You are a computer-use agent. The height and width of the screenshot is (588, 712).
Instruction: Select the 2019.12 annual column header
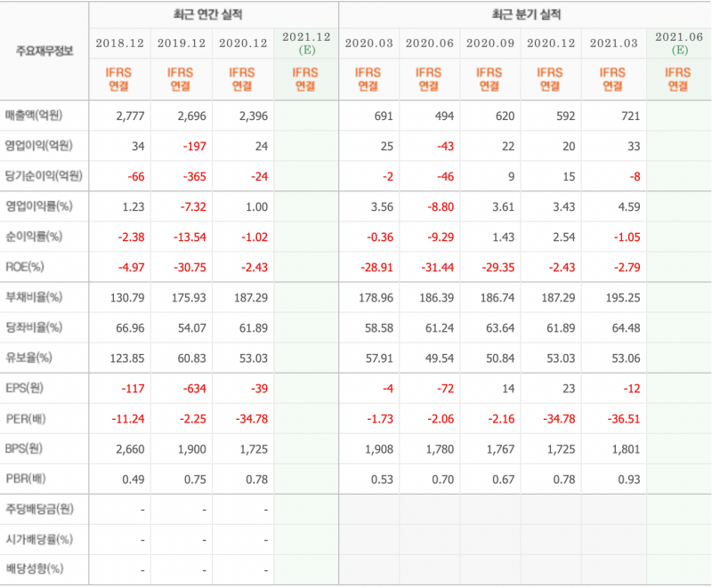(182, 43)
